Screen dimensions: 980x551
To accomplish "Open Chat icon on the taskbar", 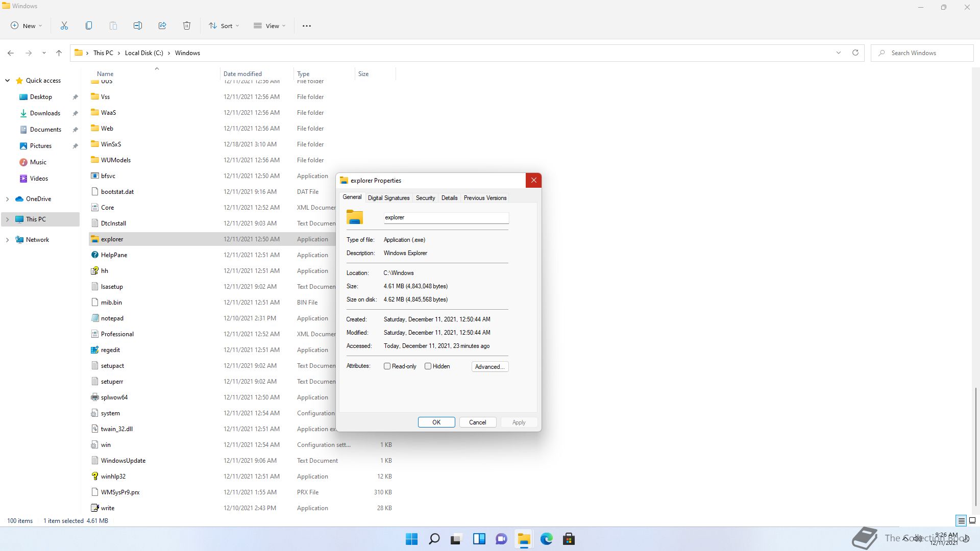I will pos(501,539).
